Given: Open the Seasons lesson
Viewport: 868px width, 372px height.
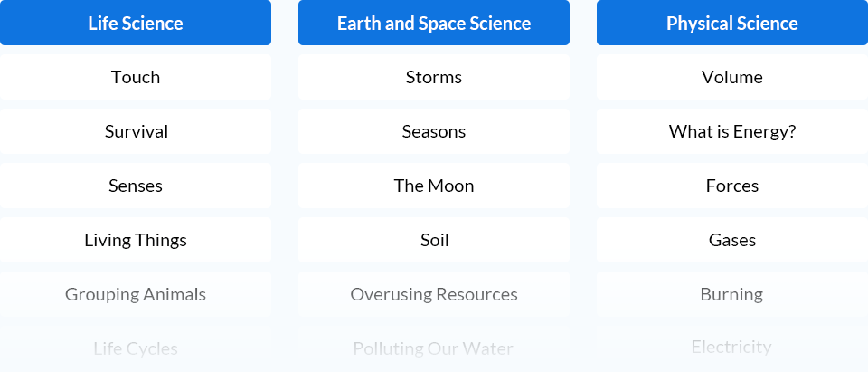Looking at the screenshot, I should pyautogui.click(x=434, y=131).
